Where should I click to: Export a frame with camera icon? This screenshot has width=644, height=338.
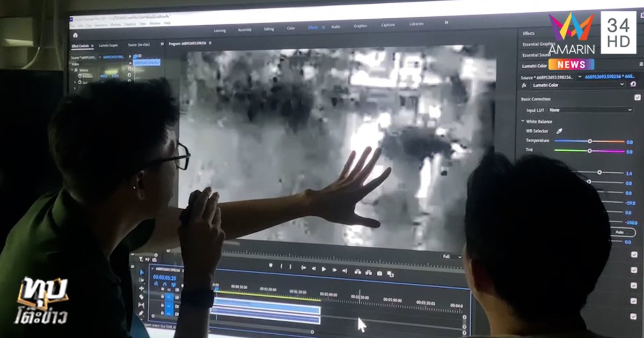[x=379, y=273]
